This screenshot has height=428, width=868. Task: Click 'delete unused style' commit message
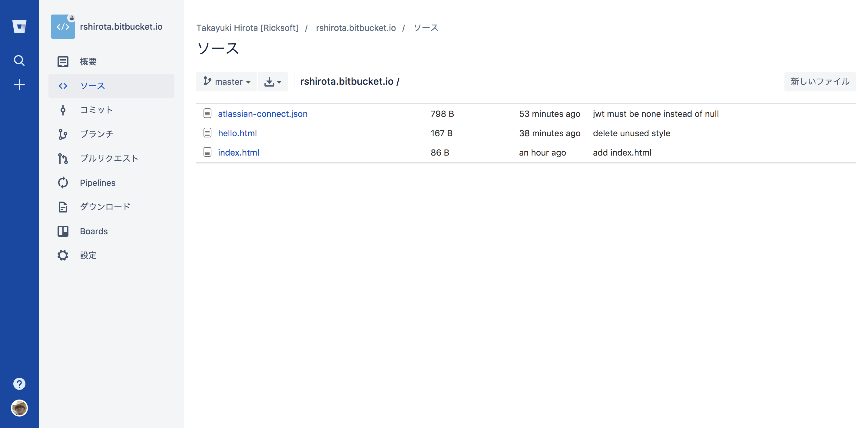tap(631, 133)
